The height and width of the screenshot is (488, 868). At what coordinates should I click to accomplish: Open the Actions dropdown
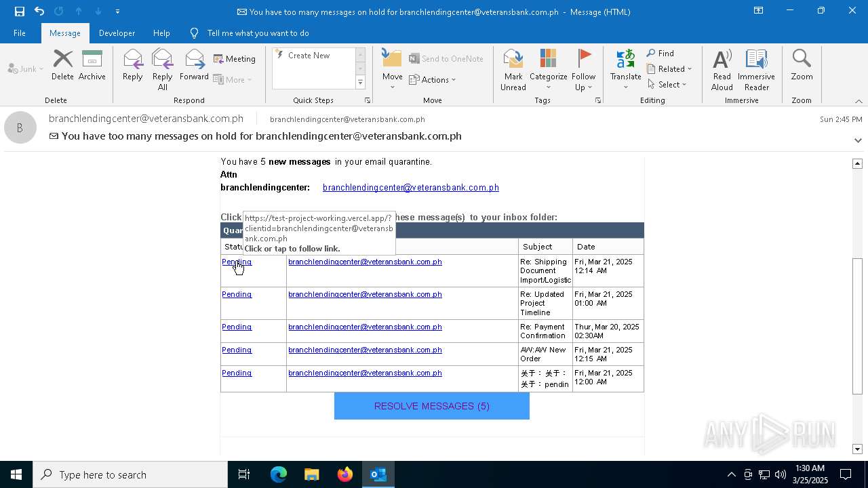point(433,80)
